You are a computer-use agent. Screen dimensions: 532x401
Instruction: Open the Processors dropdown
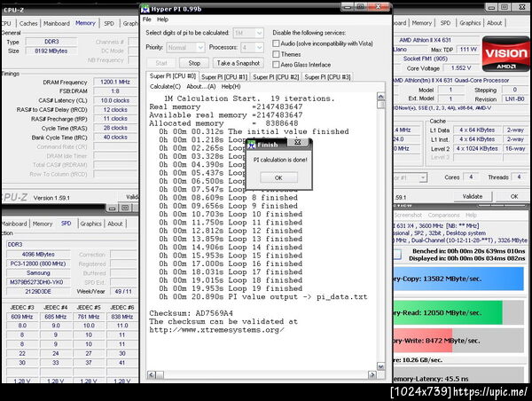pos(260,47)
